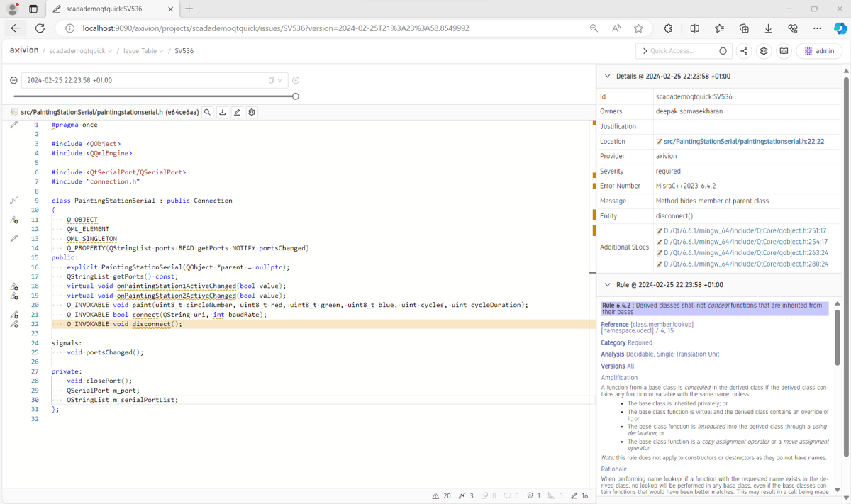Click the dead code skull icon in status bar
The height and width of the screenshot is (504, 851).
[x=530, y=495]
